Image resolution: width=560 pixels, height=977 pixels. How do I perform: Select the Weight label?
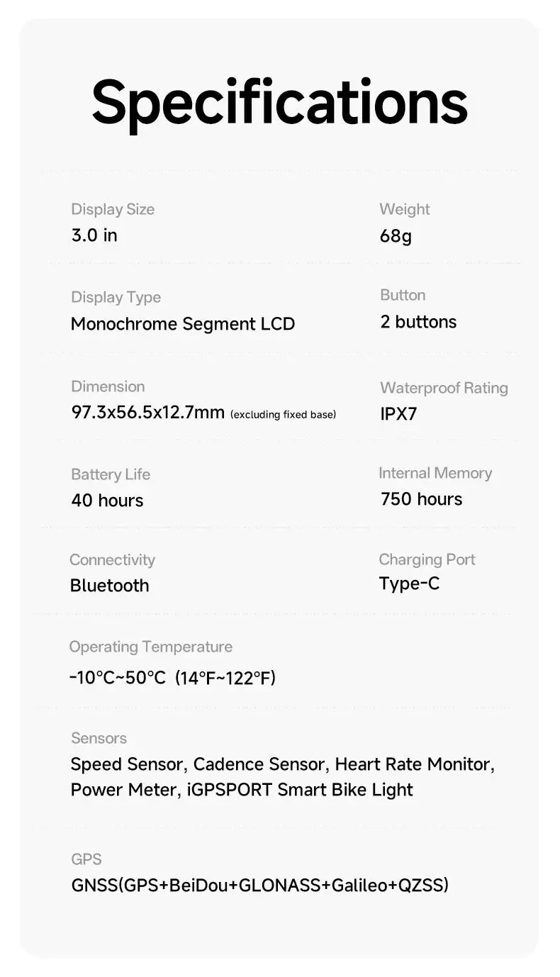pyautogui.click(x=404, y=209)
